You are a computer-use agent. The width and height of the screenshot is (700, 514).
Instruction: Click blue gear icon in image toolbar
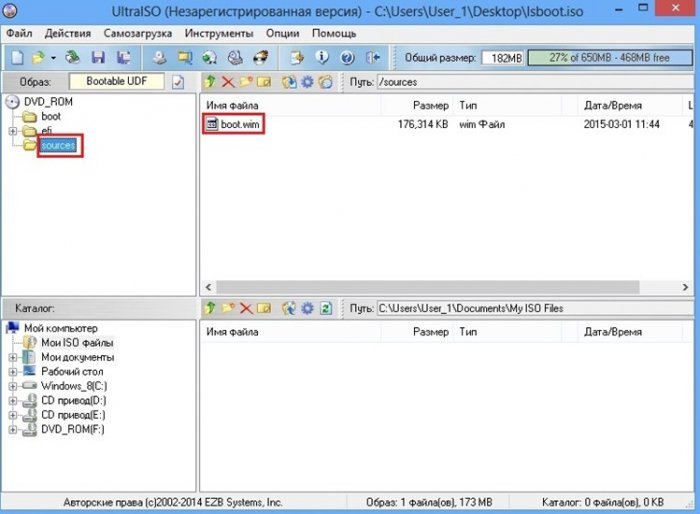pos(307,82)
